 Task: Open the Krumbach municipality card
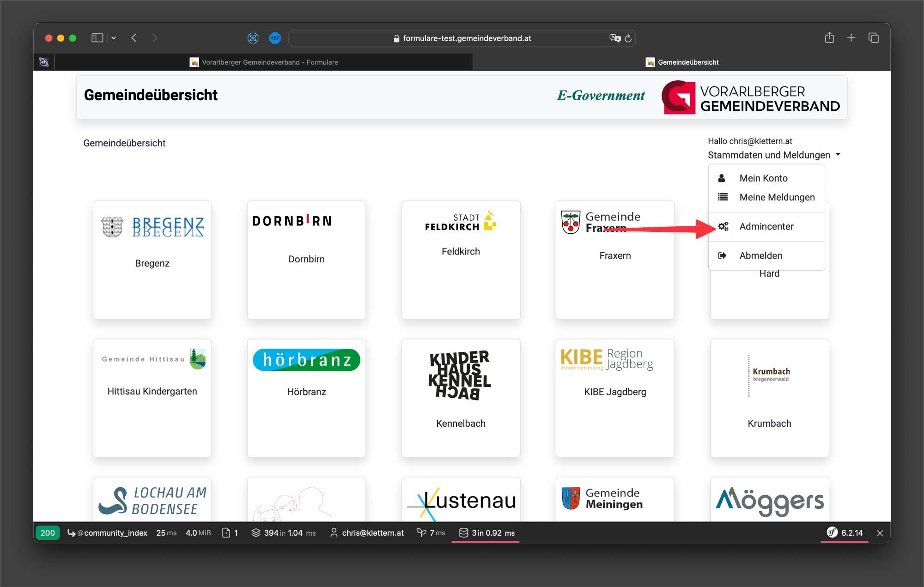[x=770, y=398]
